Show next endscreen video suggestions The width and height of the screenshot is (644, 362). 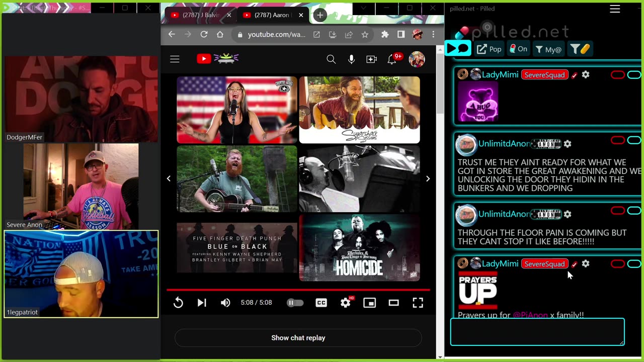[428, 178]
